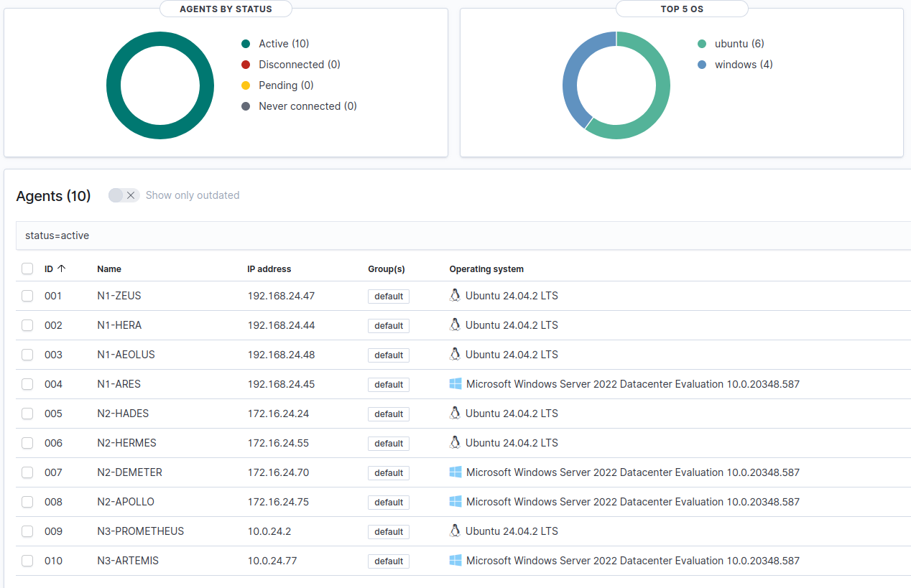Image resolution: width=911 pixels, height=588 pixels.
Task: Check the select-all checkbox in table header
Action: [27, 269]
